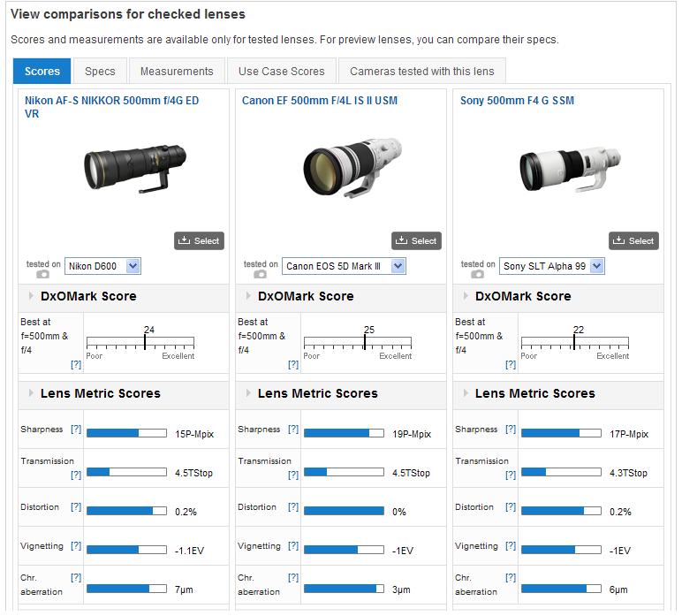The width and height of the screenshot is (682, 616).
Task: Open Canon Distortion help [?]
Action: pyautogui.click(x=293, y=506)
